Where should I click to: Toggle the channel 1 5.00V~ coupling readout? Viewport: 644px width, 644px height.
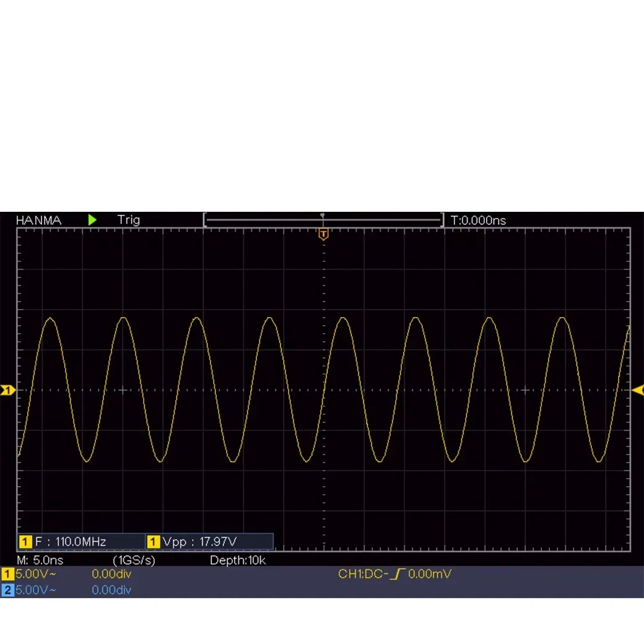click(x=35, y=574)
